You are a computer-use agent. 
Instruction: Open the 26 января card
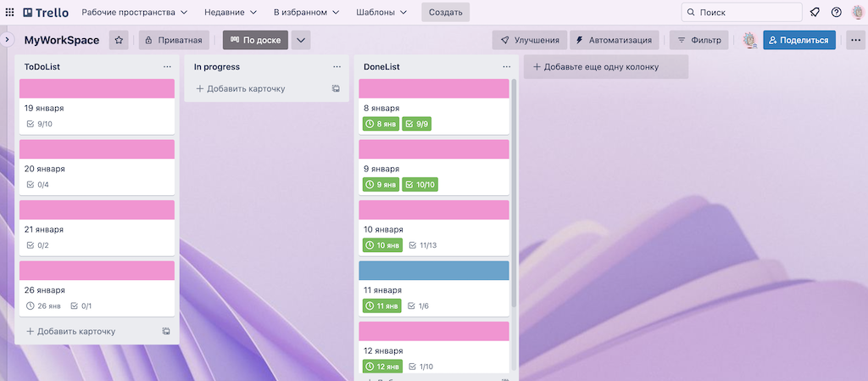(x=97, y=289)
